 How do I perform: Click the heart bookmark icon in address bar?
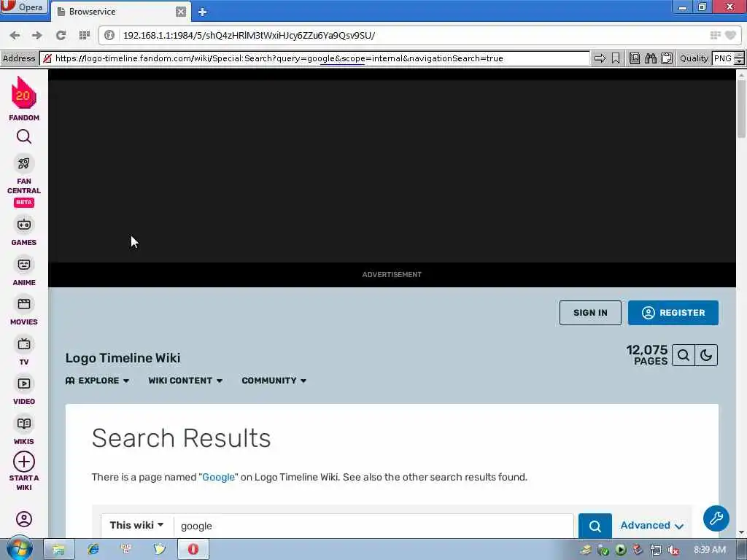tap(730, 35)
